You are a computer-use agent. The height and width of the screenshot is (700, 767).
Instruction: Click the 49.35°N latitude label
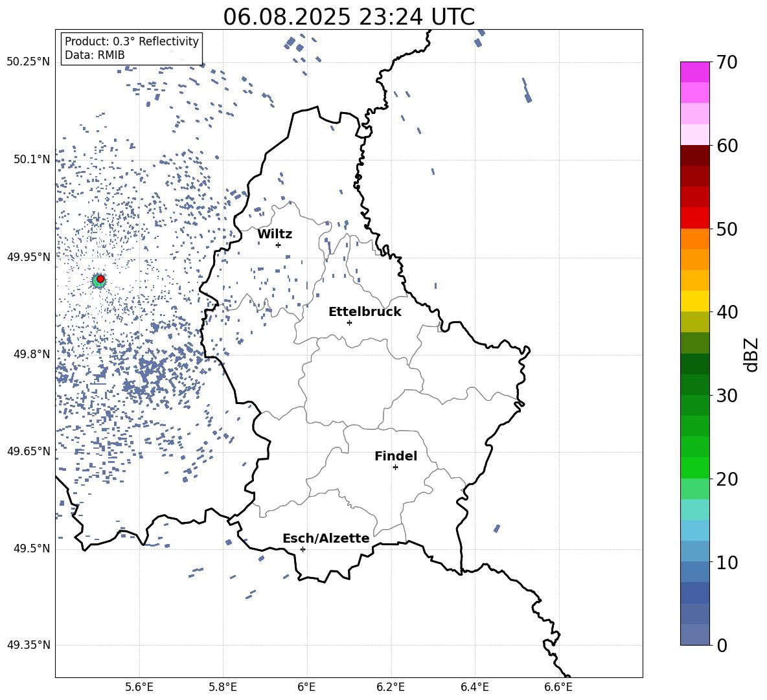tap(29, 645)
